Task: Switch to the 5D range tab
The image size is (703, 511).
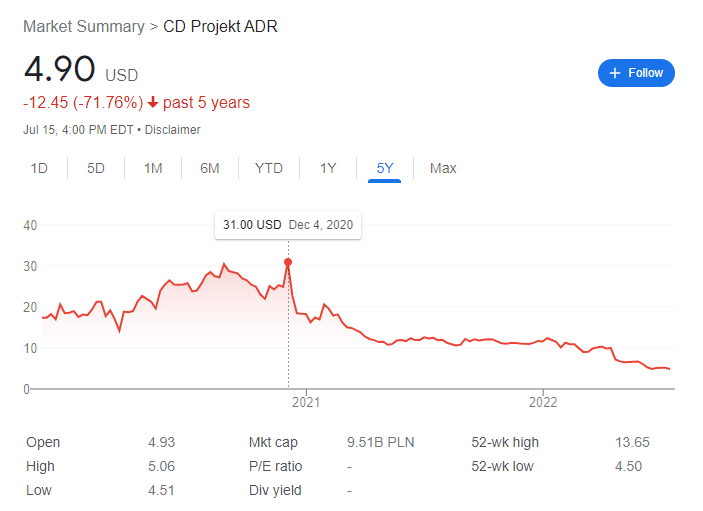Action: [x=96, y=168]
